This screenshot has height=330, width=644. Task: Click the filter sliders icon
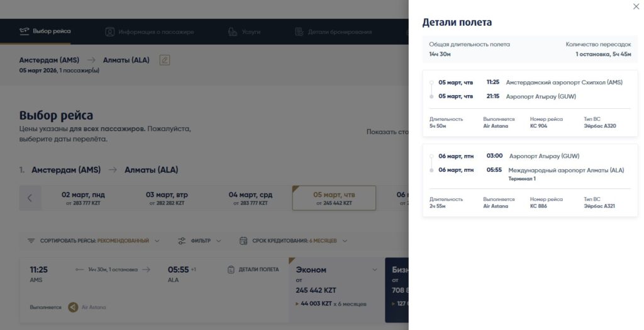182,241
